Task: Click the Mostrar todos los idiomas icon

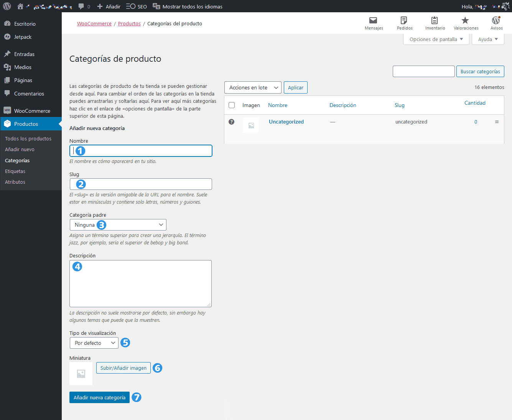Action: (x=156, y=6)
